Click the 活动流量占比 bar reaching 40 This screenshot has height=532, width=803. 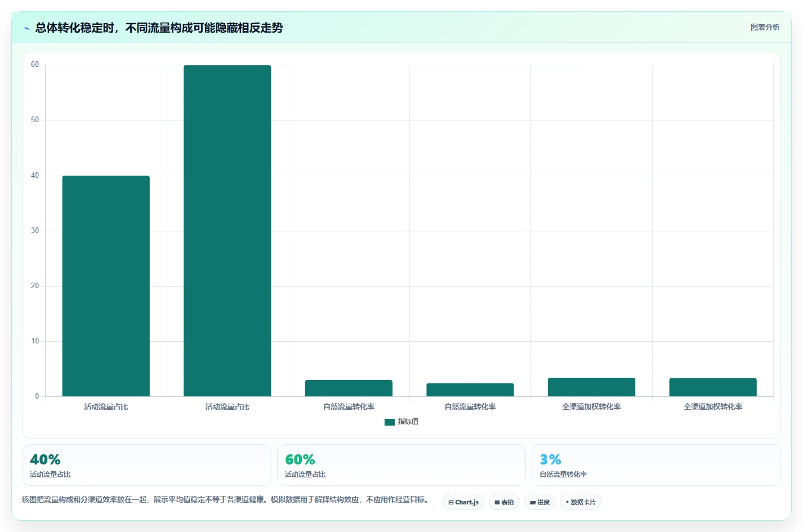(x=106, y=286)
